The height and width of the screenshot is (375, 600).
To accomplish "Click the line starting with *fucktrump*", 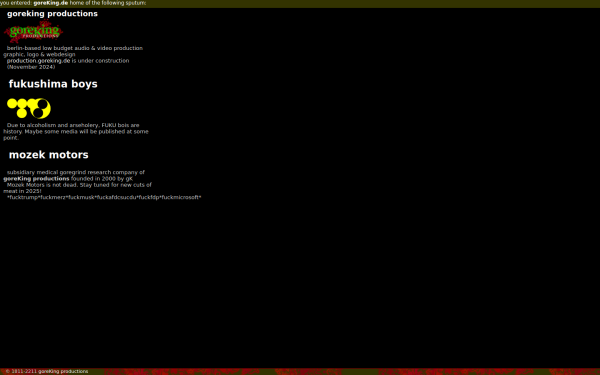I will pos(104,197).
